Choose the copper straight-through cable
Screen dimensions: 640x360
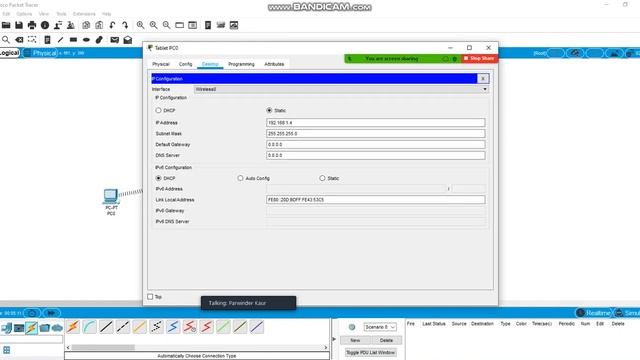pyautogui.click(x=106, y=327)
